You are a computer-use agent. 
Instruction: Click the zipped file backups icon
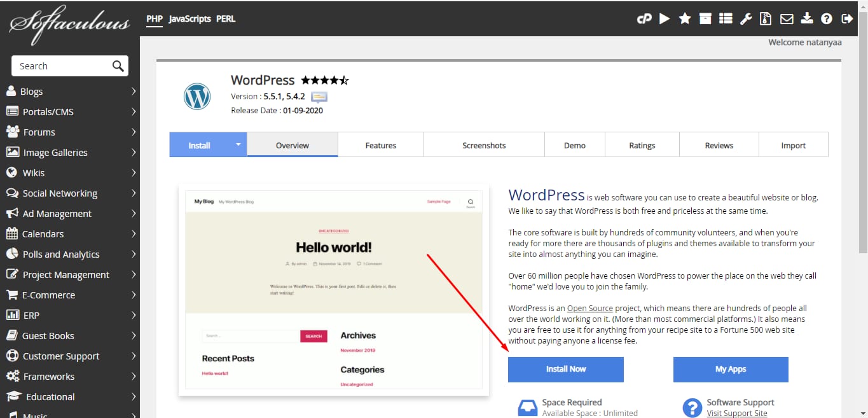pyautogui.click(x=766, y=19)
